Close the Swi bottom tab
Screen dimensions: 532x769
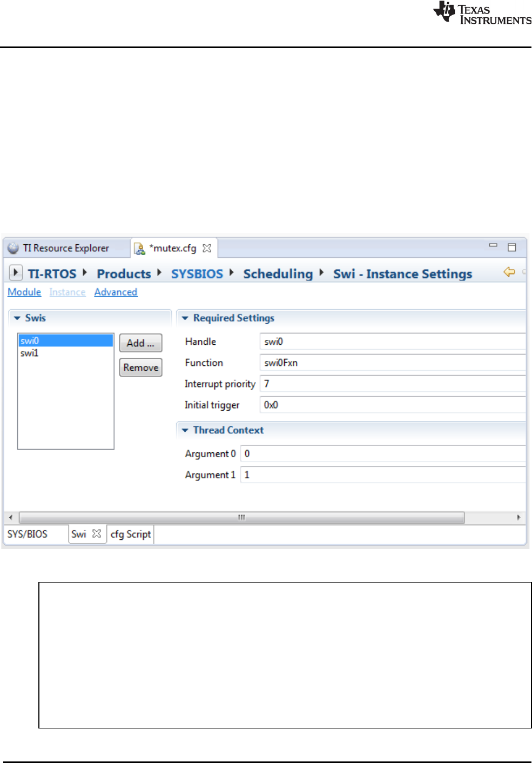click(97, 533)
